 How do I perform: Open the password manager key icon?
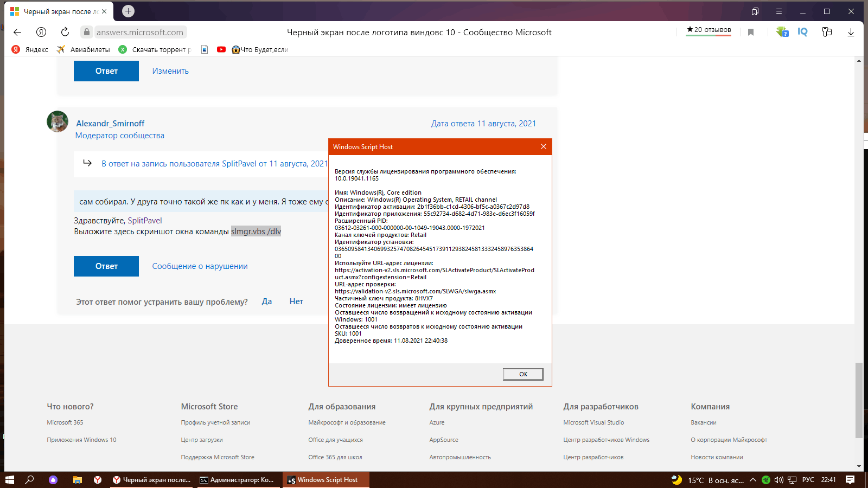click(827, 32)
